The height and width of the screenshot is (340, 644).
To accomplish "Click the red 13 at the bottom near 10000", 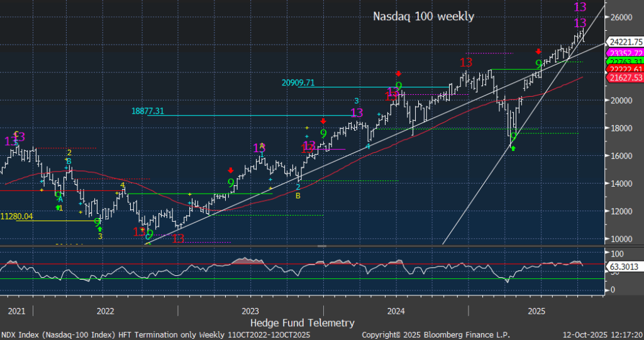I will [x=178, y=239].
